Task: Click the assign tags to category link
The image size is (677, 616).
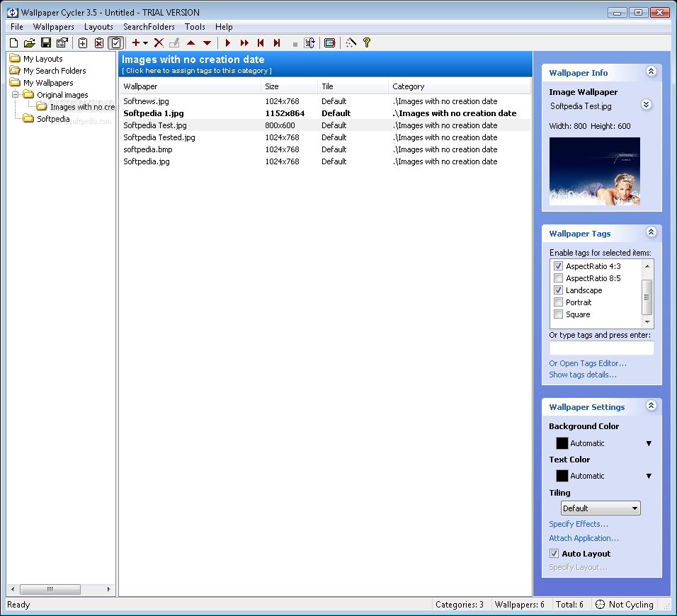Action: point(197,71)
